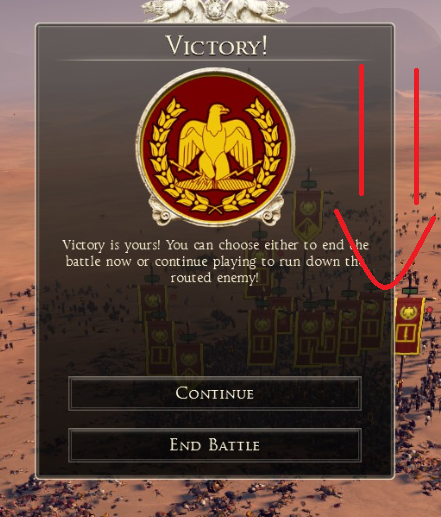This screenshot has height=517, width=441.
Task: Click the crossed lightning bolts under the eagle
Action: [216, 171]
